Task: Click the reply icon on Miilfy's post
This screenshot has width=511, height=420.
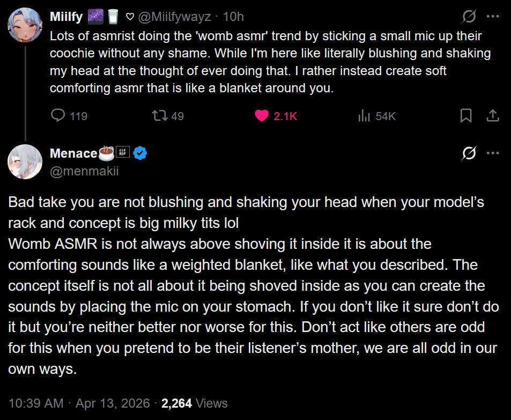Action: point(58,115)
